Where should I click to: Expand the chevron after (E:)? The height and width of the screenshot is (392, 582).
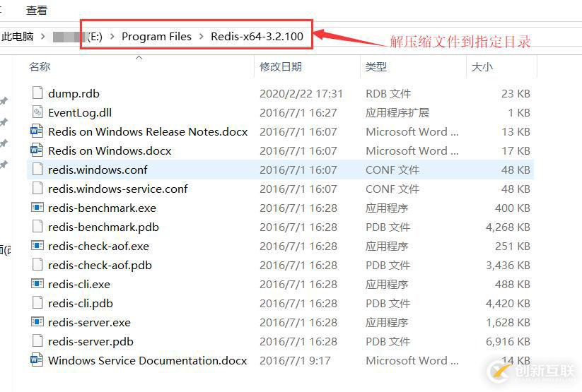[x=112, y=36]
